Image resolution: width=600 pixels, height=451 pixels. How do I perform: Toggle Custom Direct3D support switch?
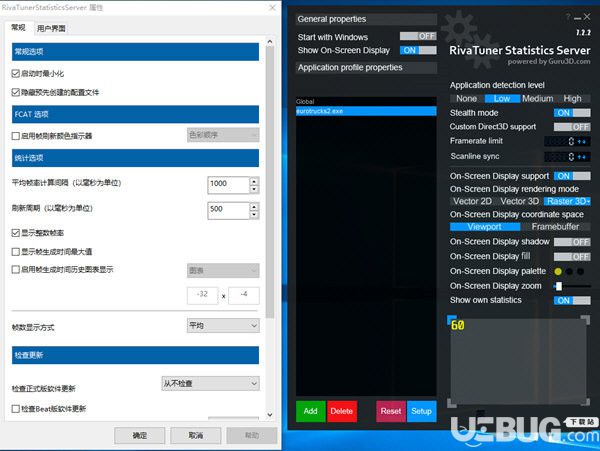(x=572, y=127)
